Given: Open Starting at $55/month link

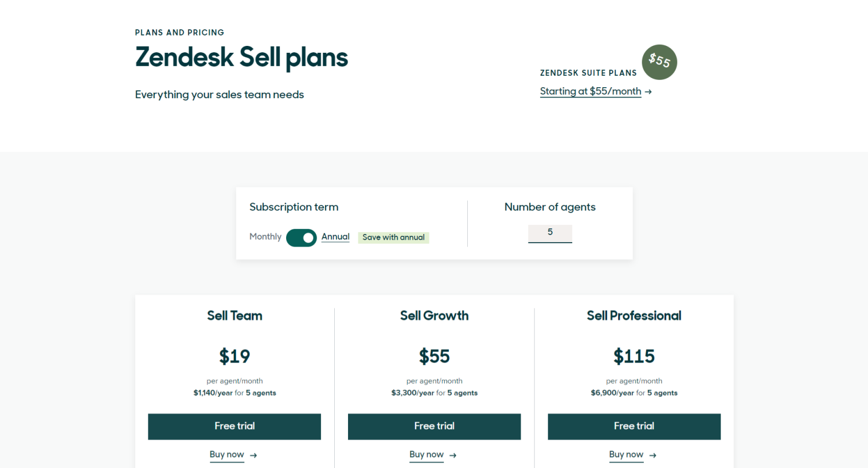Looking at the screenshot, I should (x=591, y=91).
